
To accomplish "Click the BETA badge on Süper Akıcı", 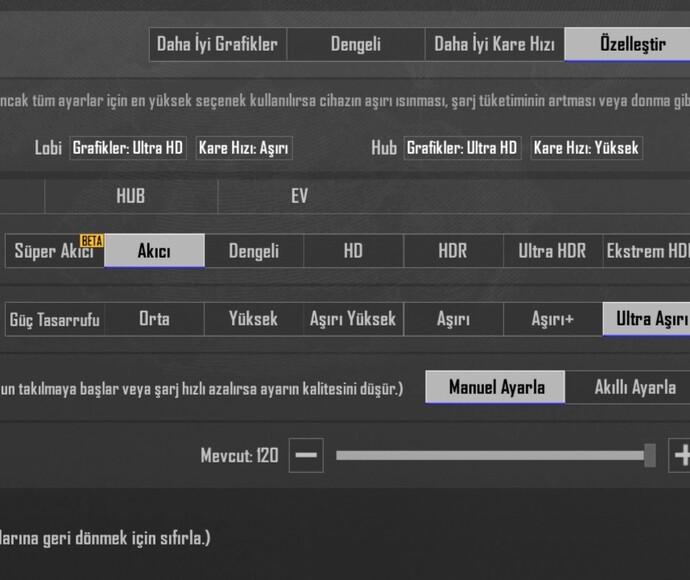I will point(92,241).
